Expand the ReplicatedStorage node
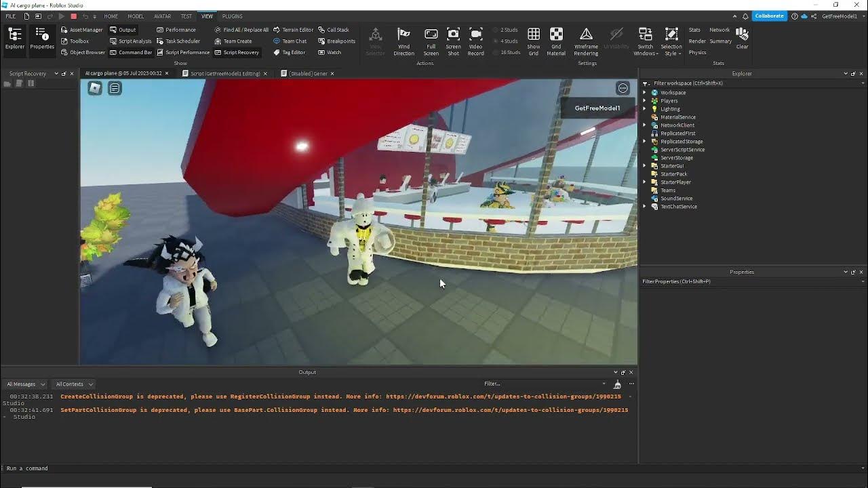 coord(645,142)
